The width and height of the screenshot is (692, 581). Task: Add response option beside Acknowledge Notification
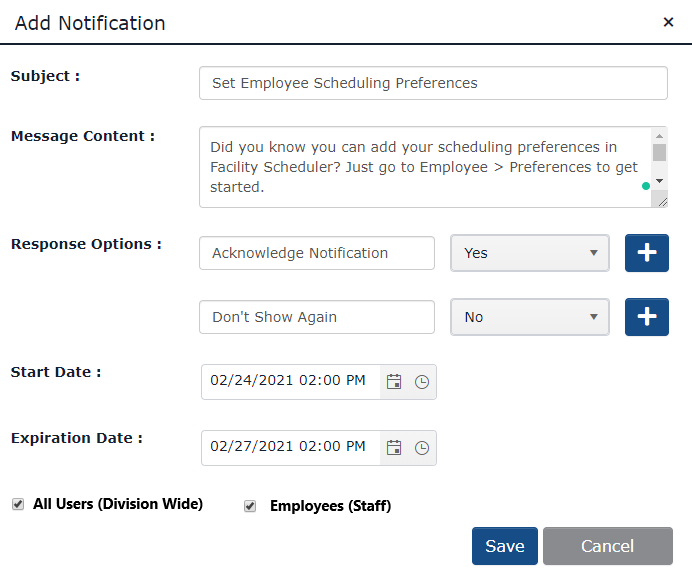647,253
